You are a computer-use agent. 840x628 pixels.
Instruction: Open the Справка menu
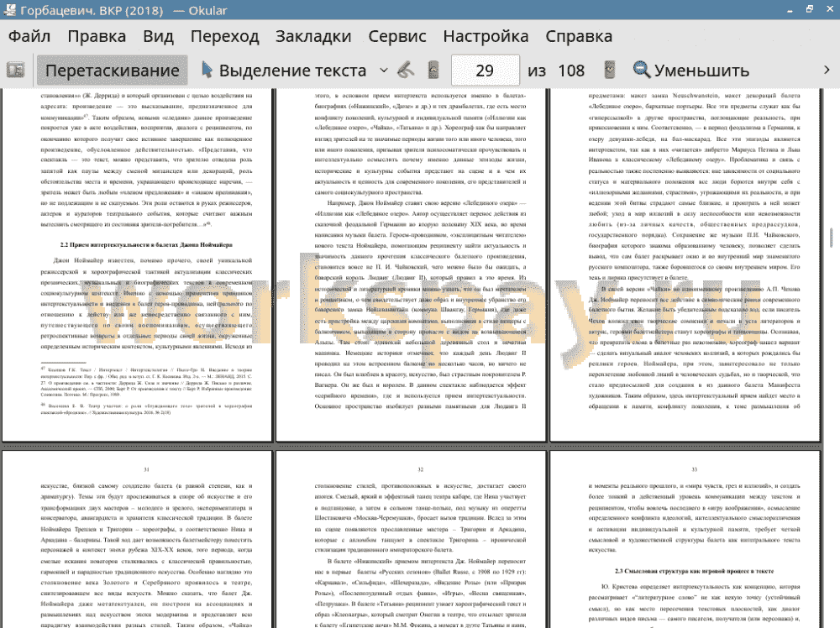[579, 36]
